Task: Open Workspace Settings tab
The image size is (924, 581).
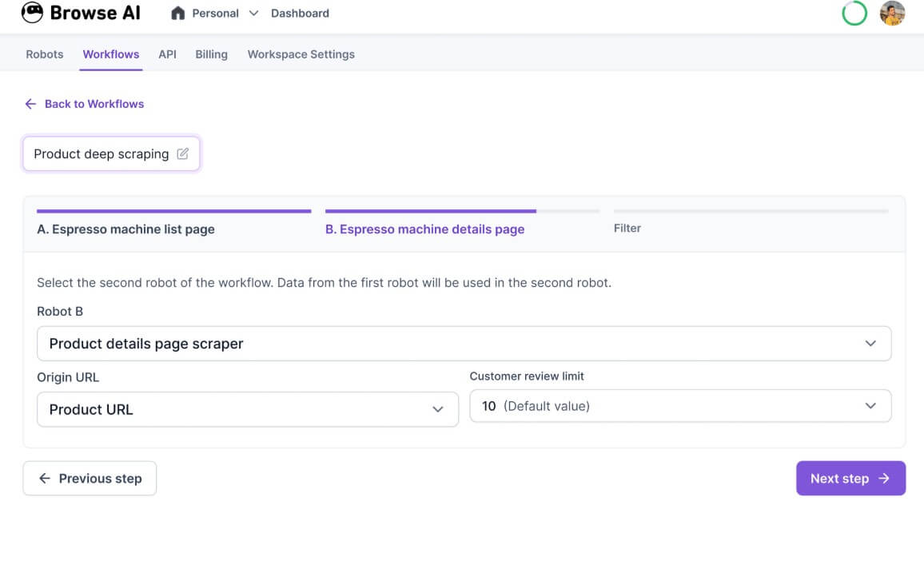Action: tap(301, 54)
